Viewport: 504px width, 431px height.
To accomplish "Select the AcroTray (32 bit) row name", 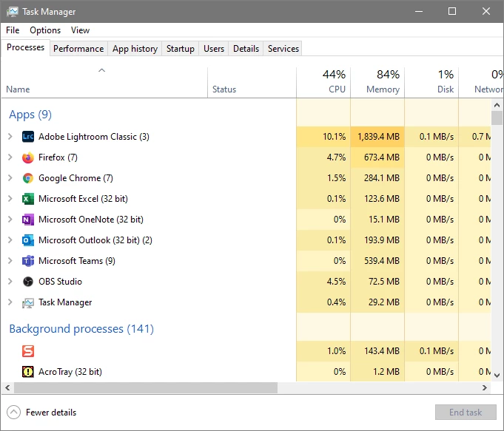I will [70, 372].
